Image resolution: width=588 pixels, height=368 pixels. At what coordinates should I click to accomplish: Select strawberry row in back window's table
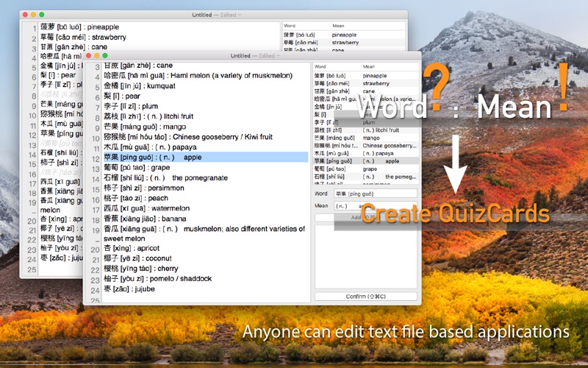[x=344, y=43]
